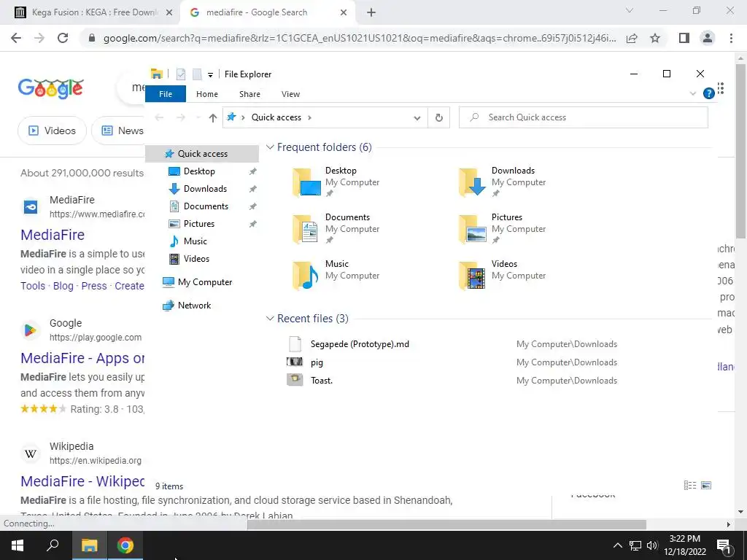Screen dimensions: 747x560
Task: Open address bar history dropdown
Action: (x=417, y=117)
